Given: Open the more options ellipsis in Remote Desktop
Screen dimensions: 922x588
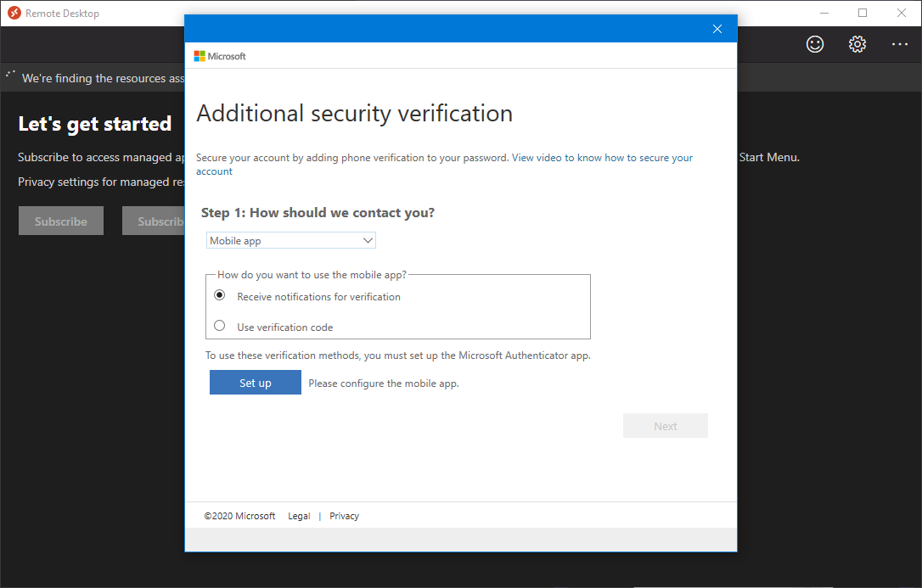Looking at the screenshot, I should 900,44.
